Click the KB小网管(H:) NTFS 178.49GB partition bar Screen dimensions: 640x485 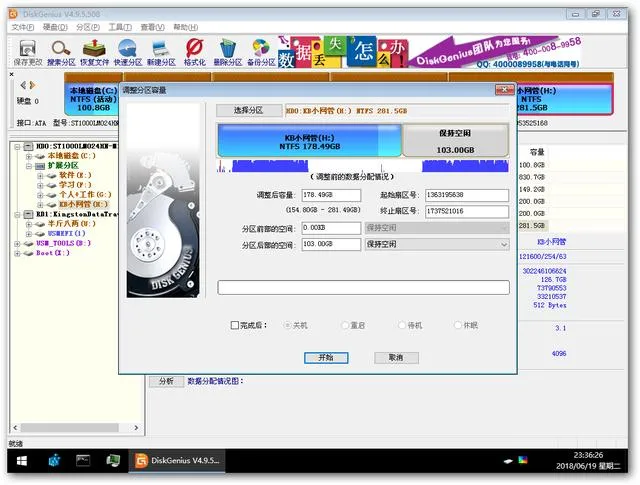coord(309,141)
